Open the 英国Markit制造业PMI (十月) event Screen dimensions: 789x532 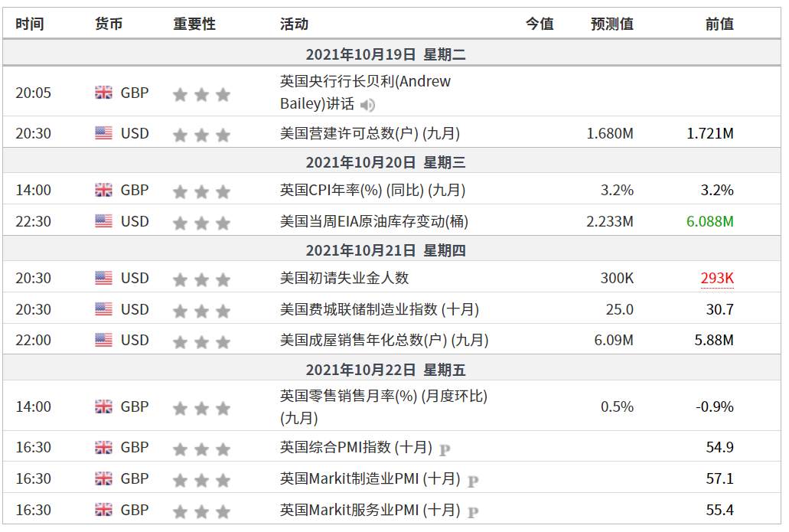(x=370, y=478)
